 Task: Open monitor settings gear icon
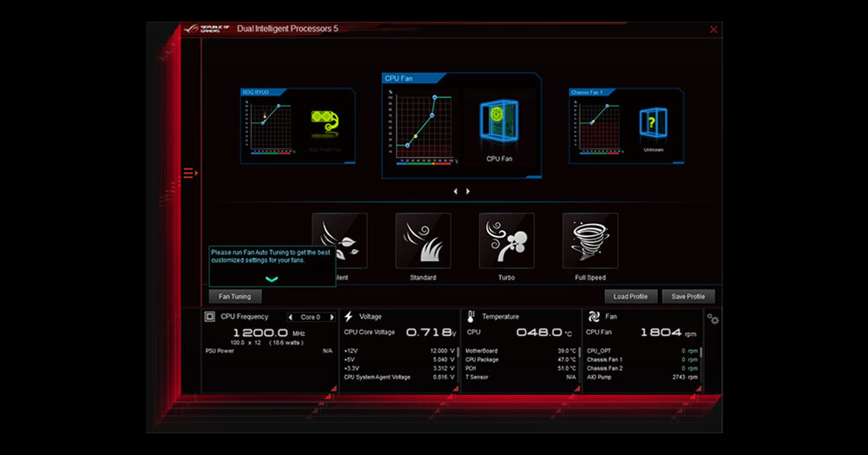click(713, 319)
